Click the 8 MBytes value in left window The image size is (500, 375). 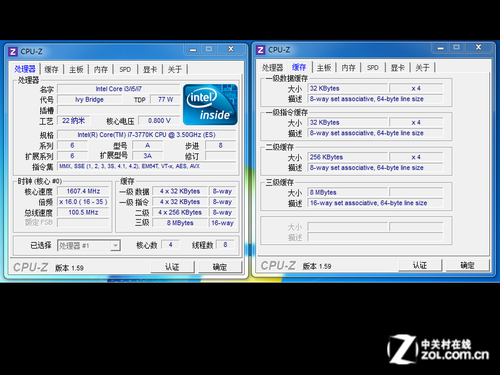point(180,223)
